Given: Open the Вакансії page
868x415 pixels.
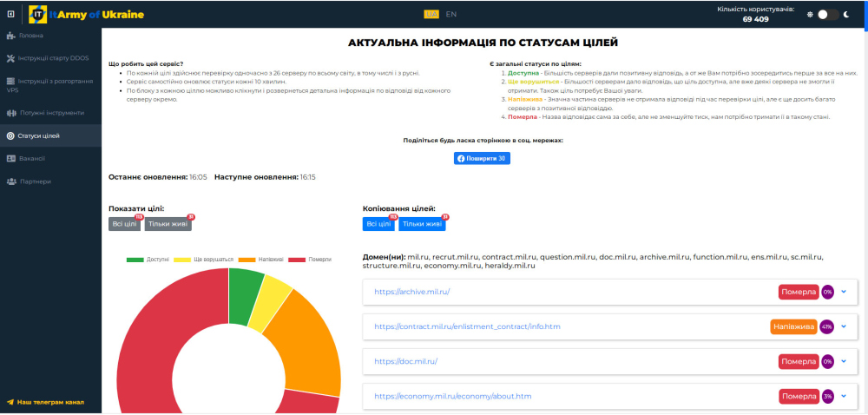Looking at the screenshot, I should click(x=31, y=159).
